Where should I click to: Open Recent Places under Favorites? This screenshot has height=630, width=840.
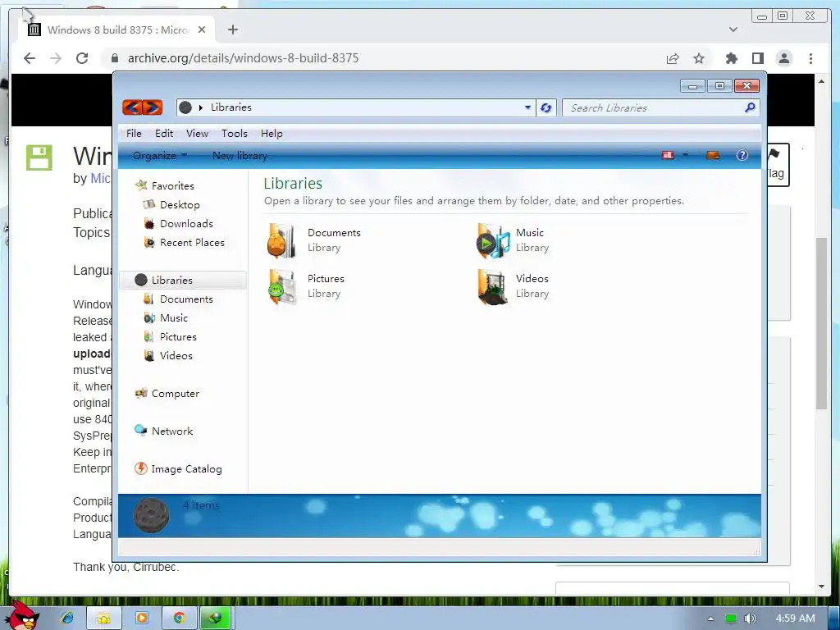pos(185,242)
